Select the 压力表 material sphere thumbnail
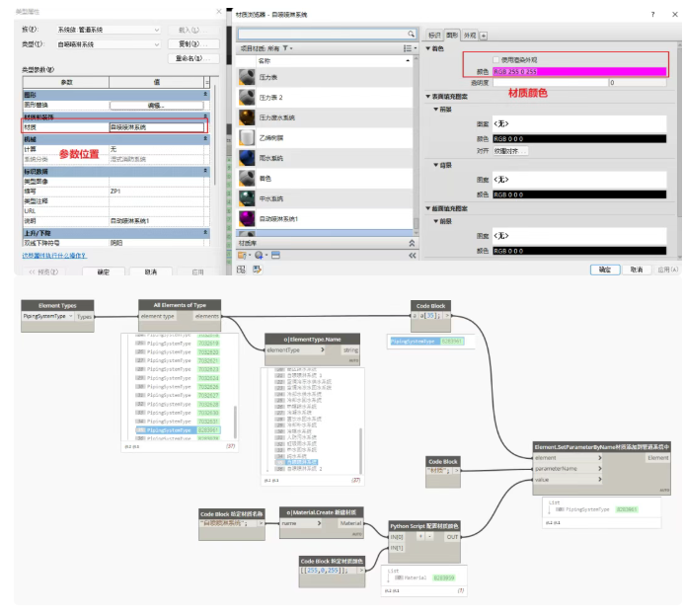The width and height of the screenshot is (684, 616). pyautogui.click(x=247, y=77)
